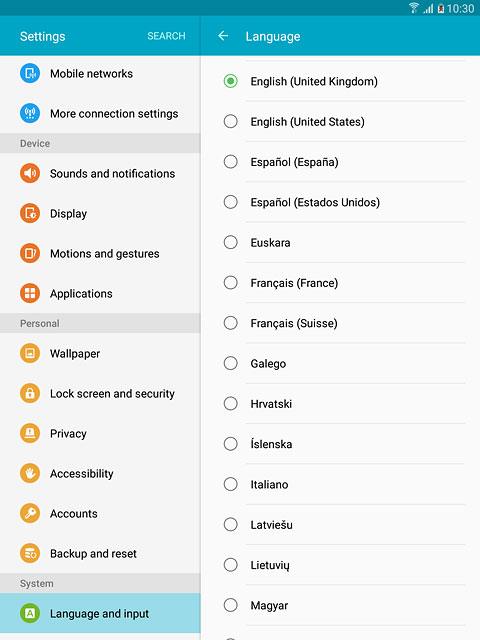480x640 pixels.
Task: Open Motions and gestures settings
Action: coord(100,253)
